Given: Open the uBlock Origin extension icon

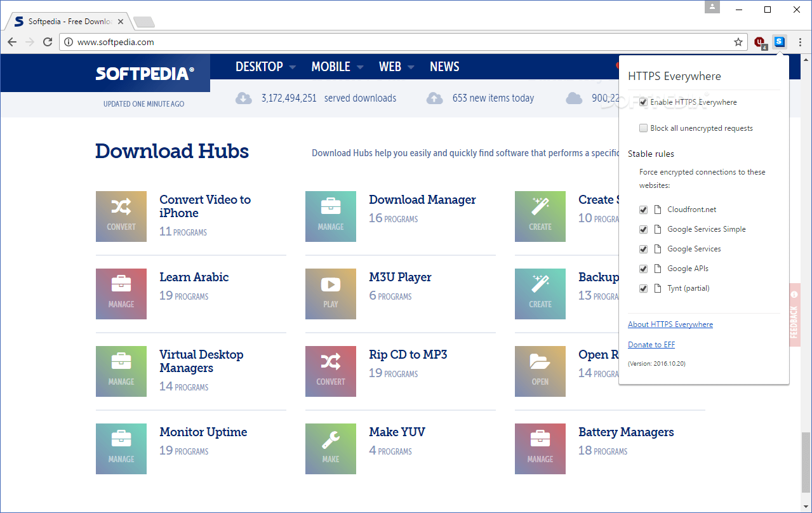Looking at the screenshot, I should click(x=761, y=43).
